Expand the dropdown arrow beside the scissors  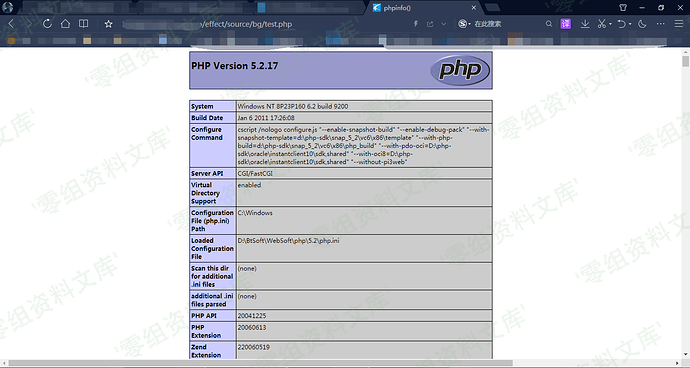coord(610,24)
